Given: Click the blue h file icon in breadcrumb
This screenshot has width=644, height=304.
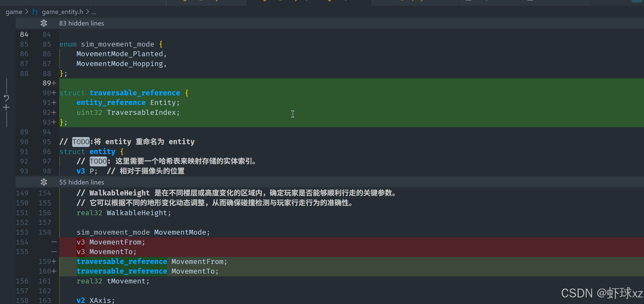Looking at the screenshot, I should tap(35, 12).
